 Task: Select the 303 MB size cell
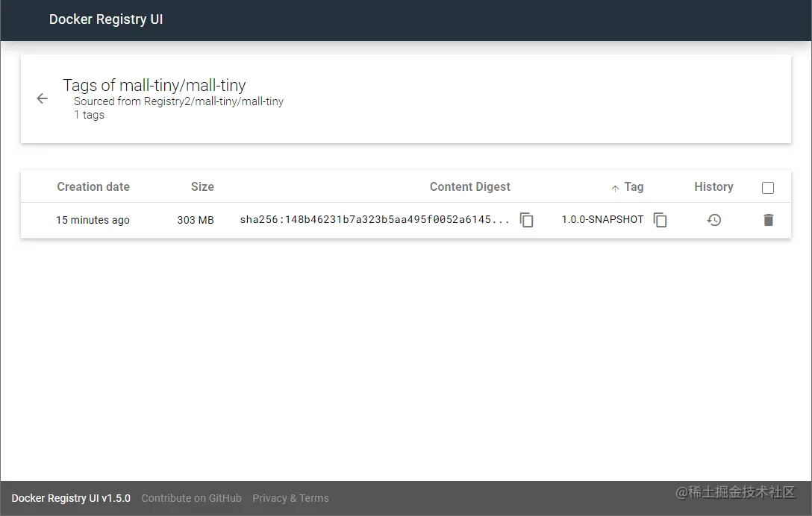click(x=196, y=220)
